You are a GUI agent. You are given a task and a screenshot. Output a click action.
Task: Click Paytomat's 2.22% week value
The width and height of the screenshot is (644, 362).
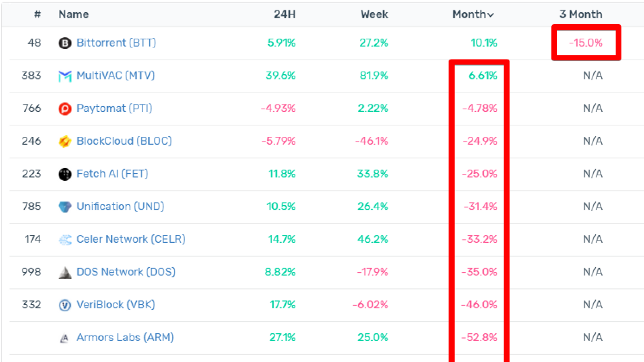(373, 108)
